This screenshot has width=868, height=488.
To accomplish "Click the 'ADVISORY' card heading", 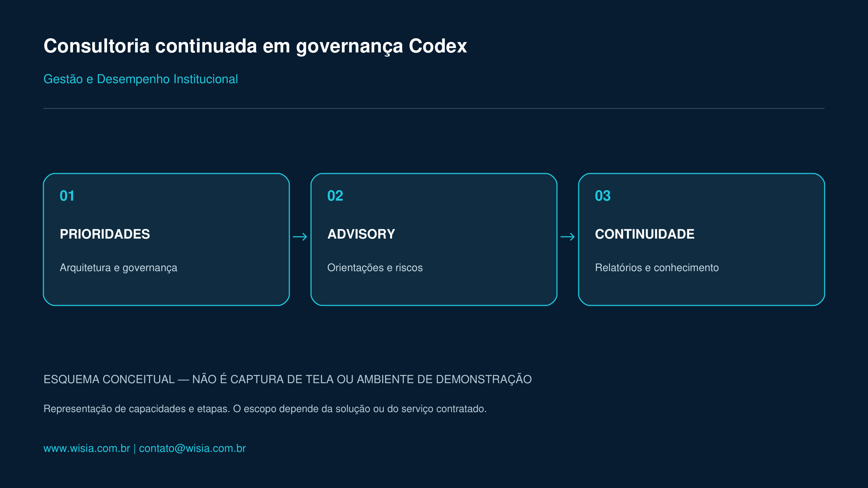I will pos(361,234).
